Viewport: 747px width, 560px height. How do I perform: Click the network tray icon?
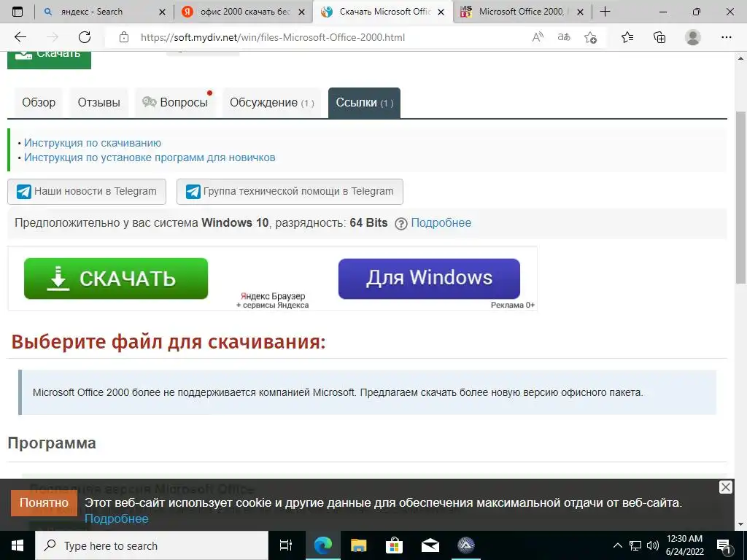[635, 545]
